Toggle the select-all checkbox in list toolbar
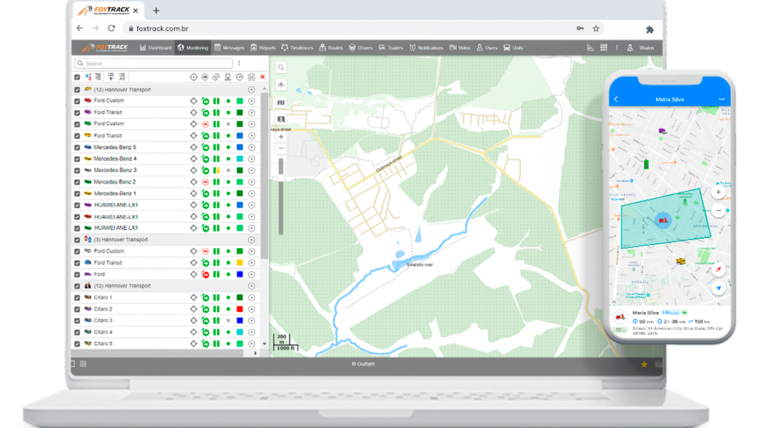 pos(77,76)
